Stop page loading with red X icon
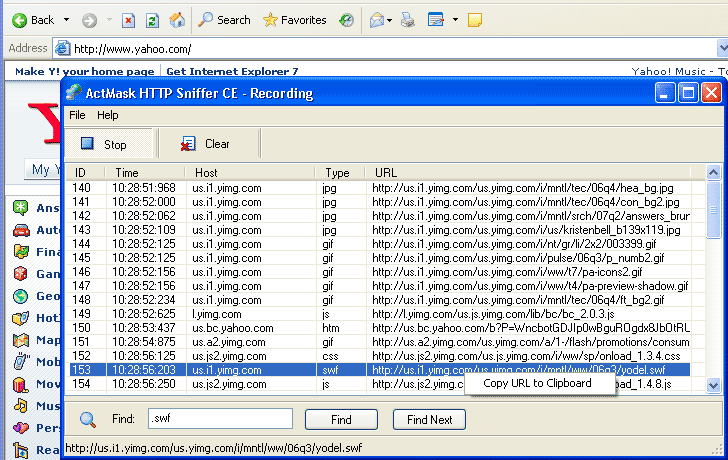Screen dimensions: 728x460 coord(129,20)
